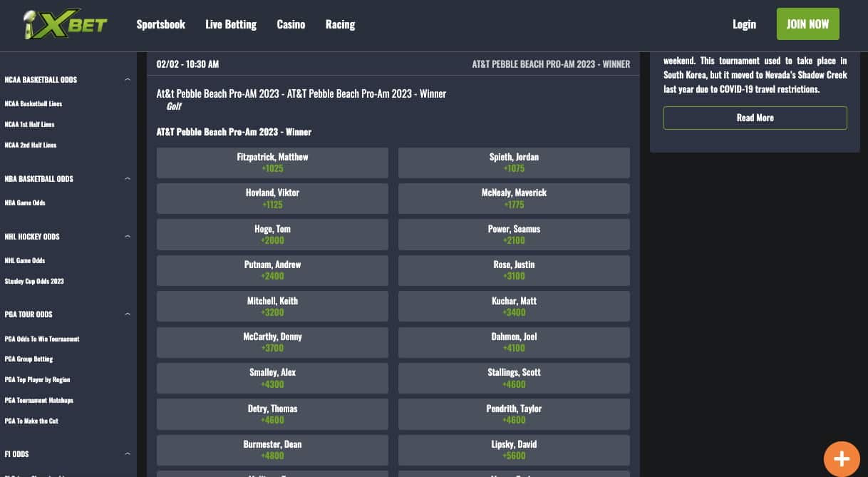The height and width of the screenshot is (477, 868).
Task: Collapse the PGA Tour Odds section
Action: (128, 314)
